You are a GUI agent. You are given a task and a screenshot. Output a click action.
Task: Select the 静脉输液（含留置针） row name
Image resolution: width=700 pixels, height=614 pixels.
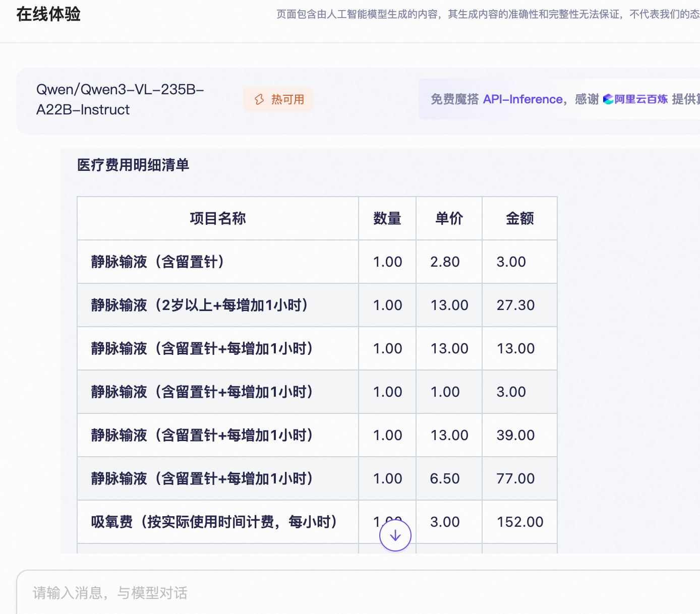pyautogui.click(x=157, y=262)
